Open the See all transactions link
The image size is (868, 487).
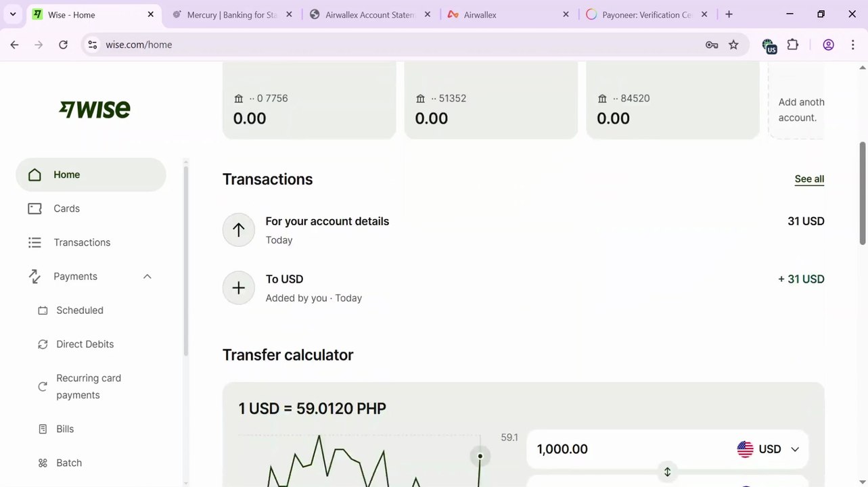tap(809, 179)
